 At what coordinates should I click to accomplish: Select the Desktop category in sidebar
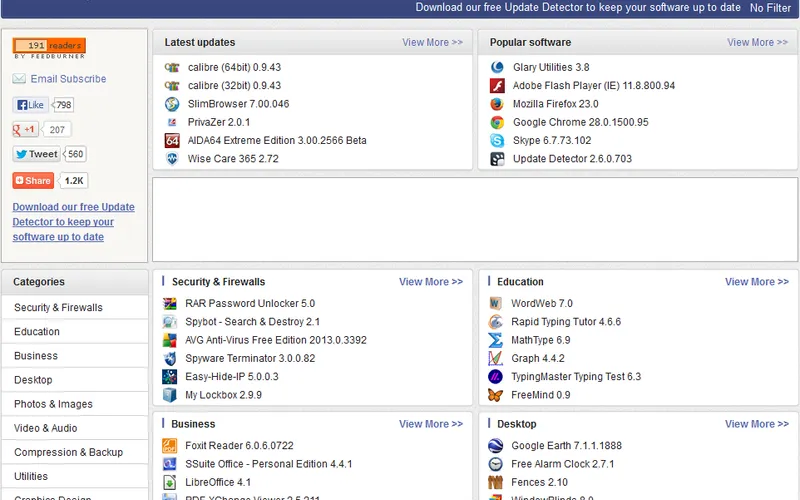pyautogui.click(x=74, y=380)
